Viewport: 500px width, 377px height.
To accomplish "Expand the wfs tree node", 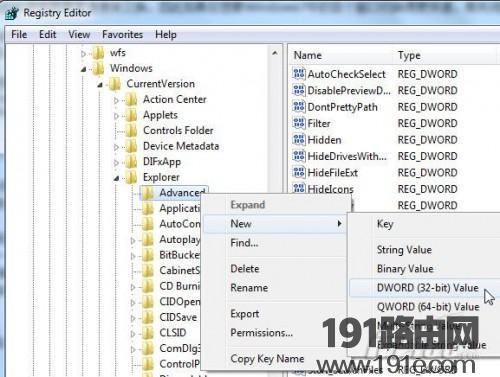I will pos(83,53).
